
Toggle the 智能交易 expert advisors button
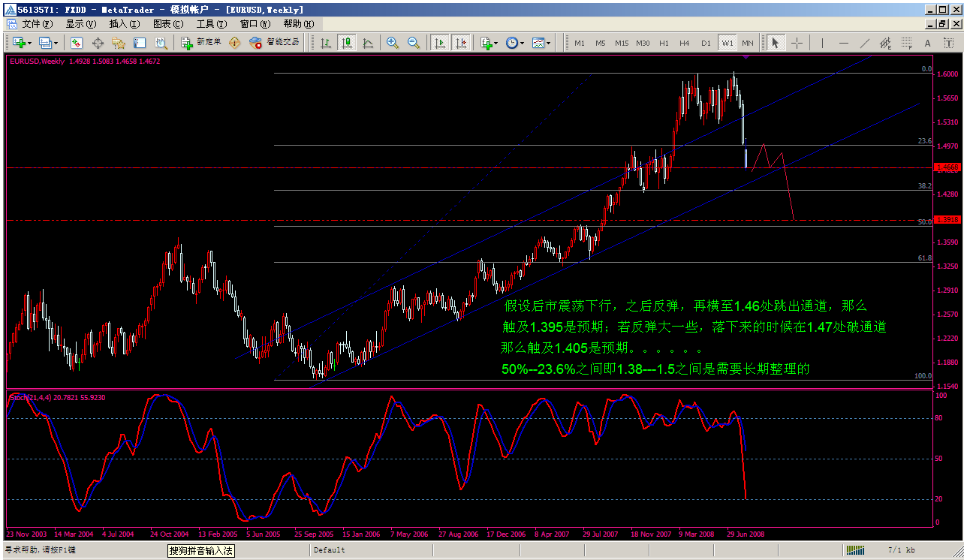pyautogui.click(x=275, y=43)
